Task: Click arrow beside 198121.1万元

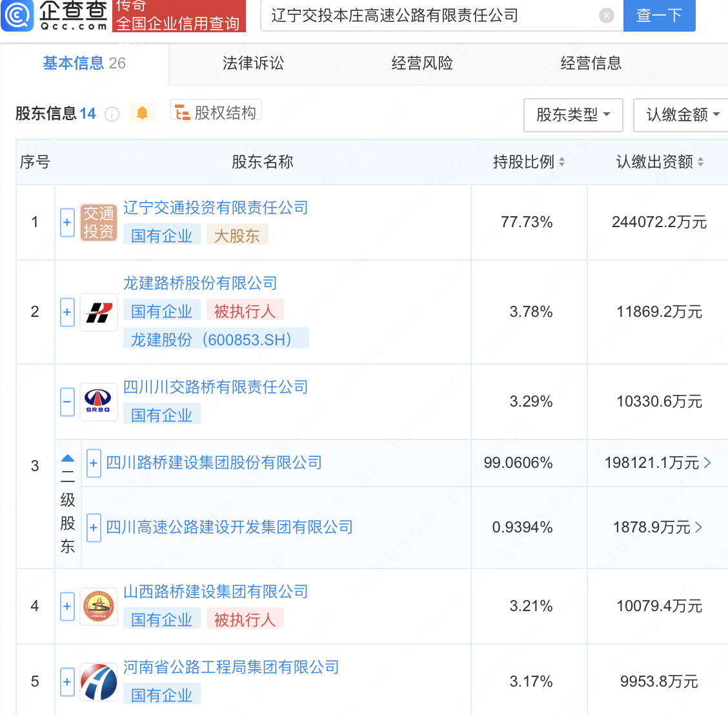Action: point(707,463)
